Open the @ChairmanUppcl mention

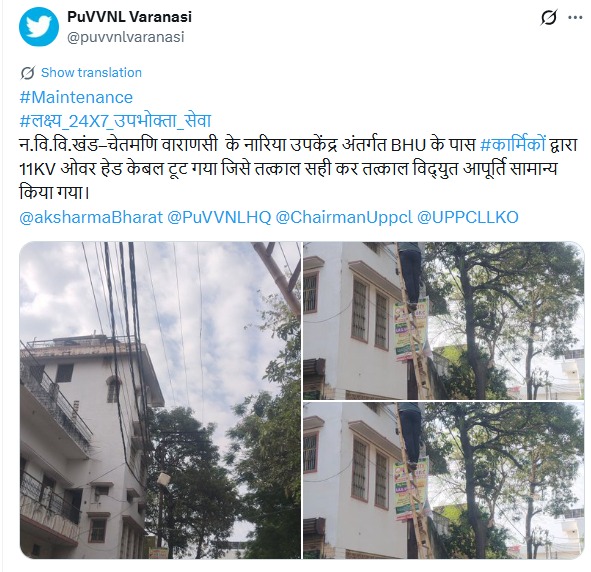(x=344, y=217)
